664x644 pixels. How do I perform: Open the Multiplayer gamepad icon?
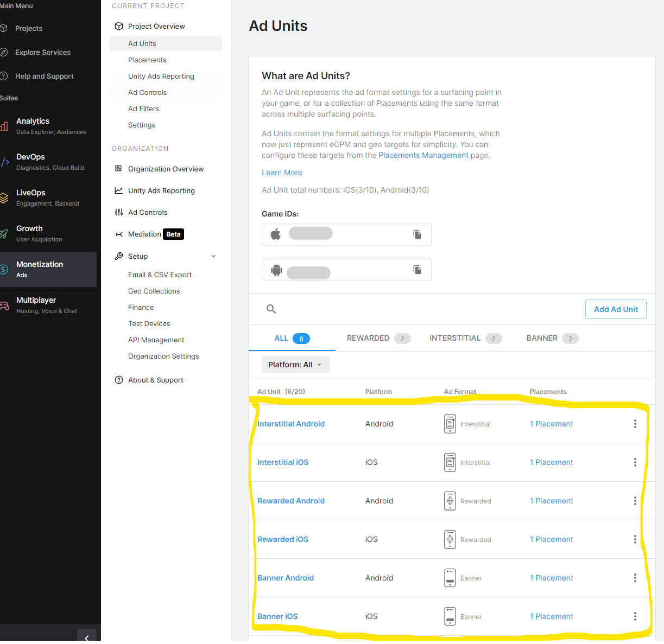pos(4,305)
